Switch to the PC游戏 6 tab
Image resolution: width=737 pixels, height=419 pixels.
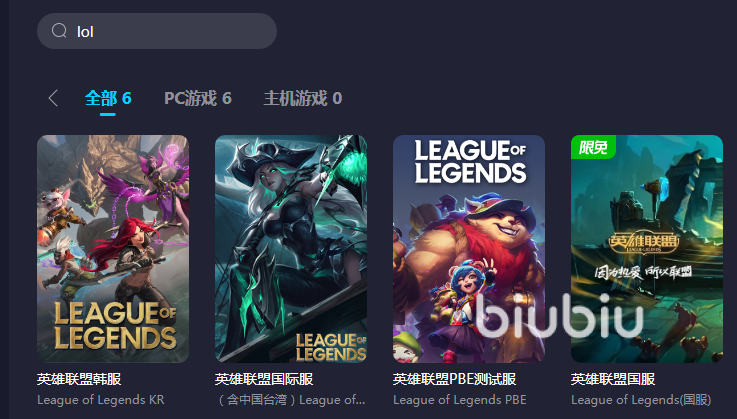(197, 98)
